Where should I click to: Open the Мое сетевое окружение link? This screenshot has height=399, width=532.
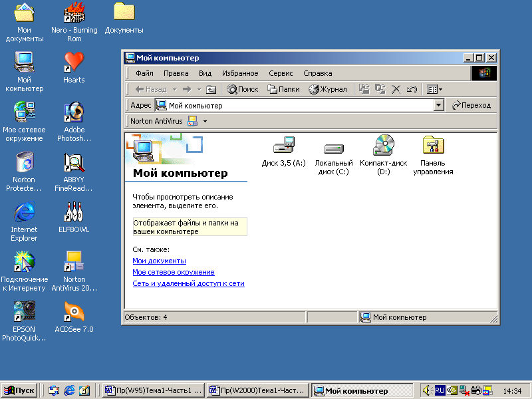(x=174, y=272)
